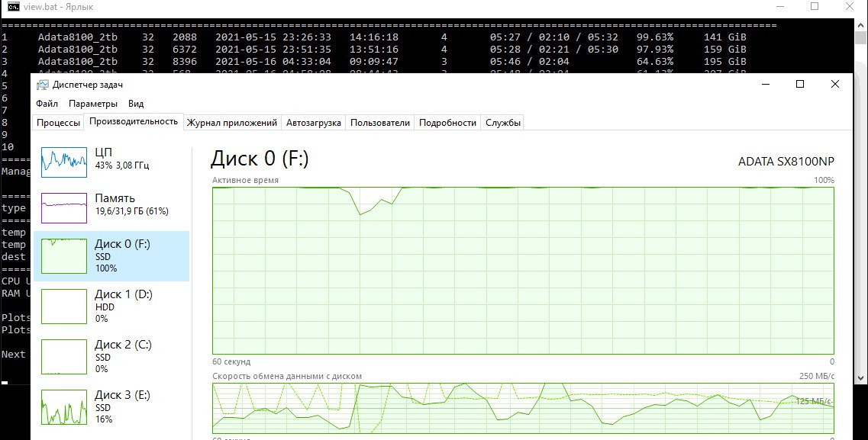Viewport: 868px width, 440px height.
Task: Click 99.63% progress value in console
Action: pyautogui.click(x=655, y=37)
